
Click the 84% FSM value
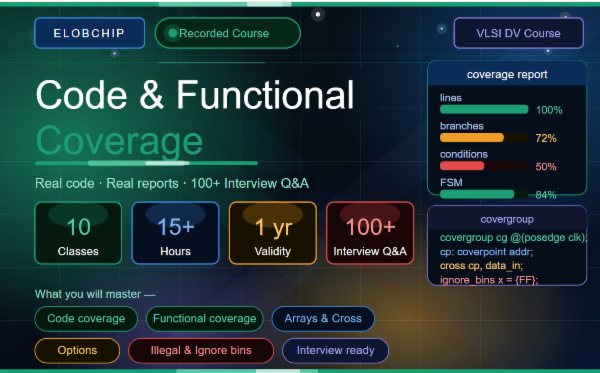(546, 195)
